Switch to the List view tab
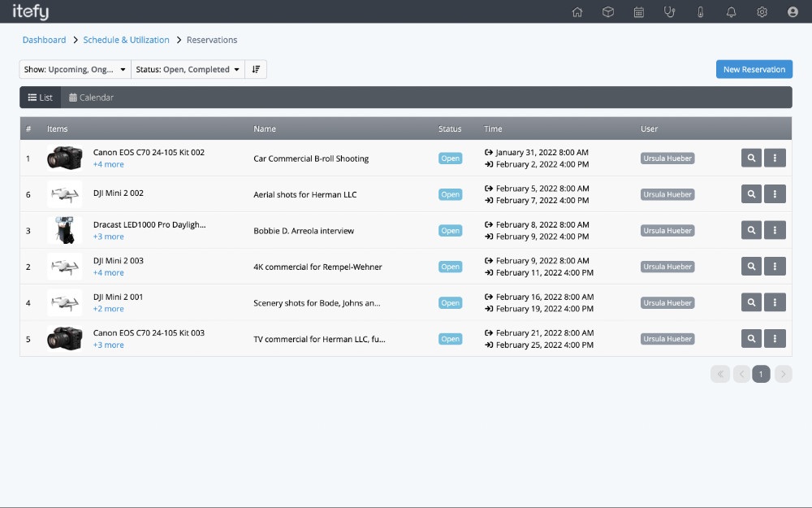This screenshot has width=812, height=508. (40, 97)
